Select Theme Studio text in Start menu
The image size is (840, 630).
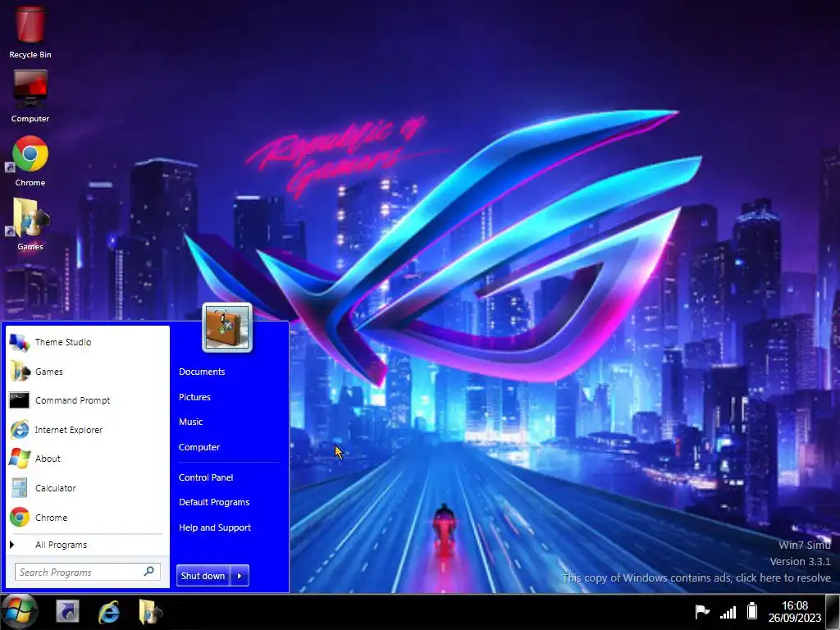point(63,342)
